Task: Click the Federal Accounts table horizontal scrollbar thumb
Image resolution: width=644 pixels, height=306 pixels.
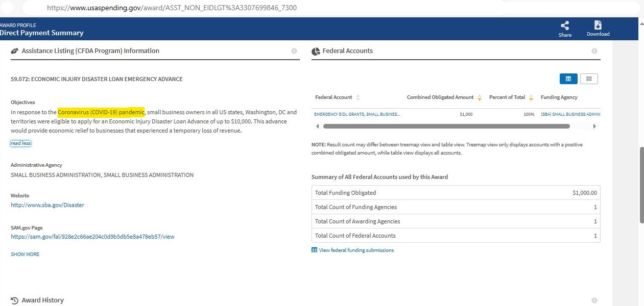Action: pos(446,126)
